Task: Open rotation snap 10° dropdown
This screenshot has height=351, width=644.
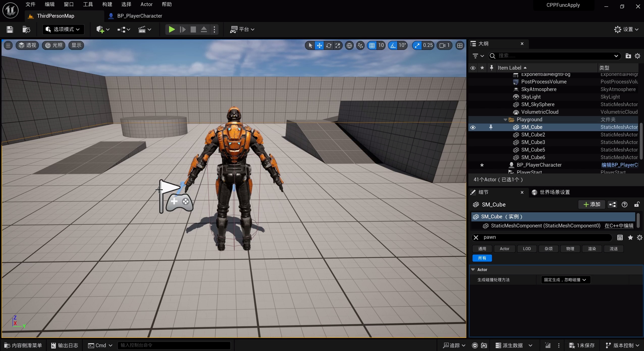Action: [402, 45]
